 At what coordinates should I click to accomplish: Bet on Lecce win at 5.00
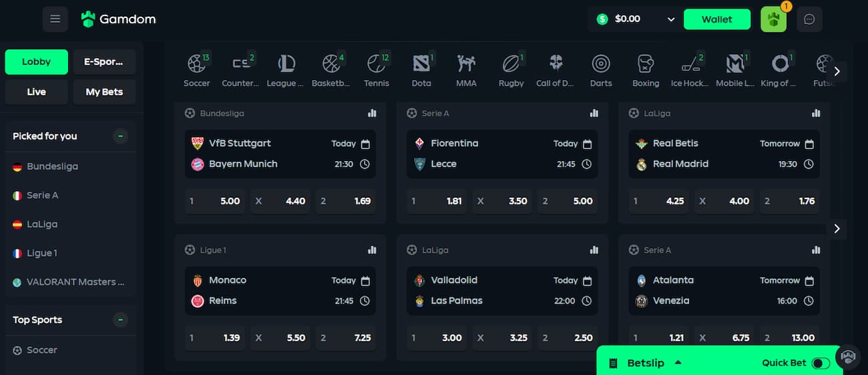pyautogui.click(x=568, y=201)
